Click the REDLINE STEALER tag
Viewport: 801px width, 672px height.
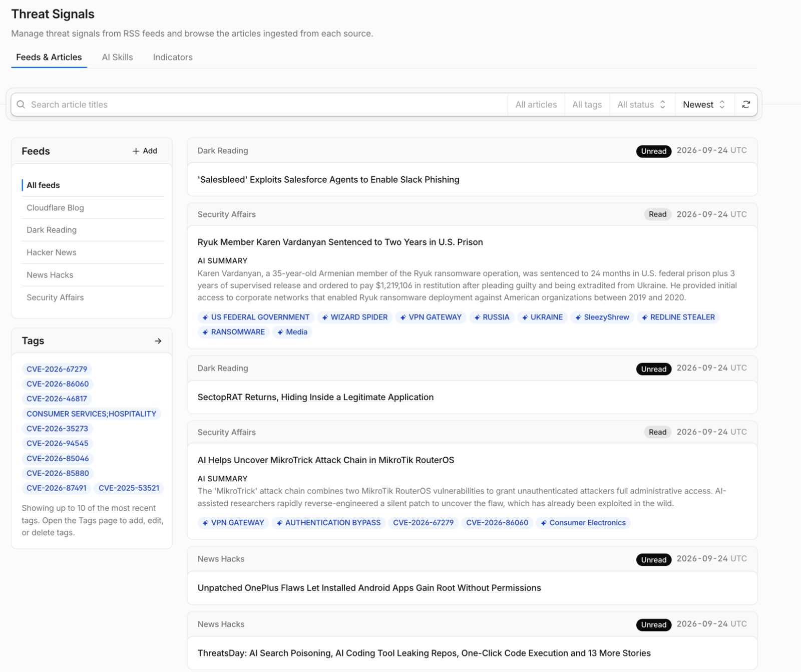click(678, 317)
